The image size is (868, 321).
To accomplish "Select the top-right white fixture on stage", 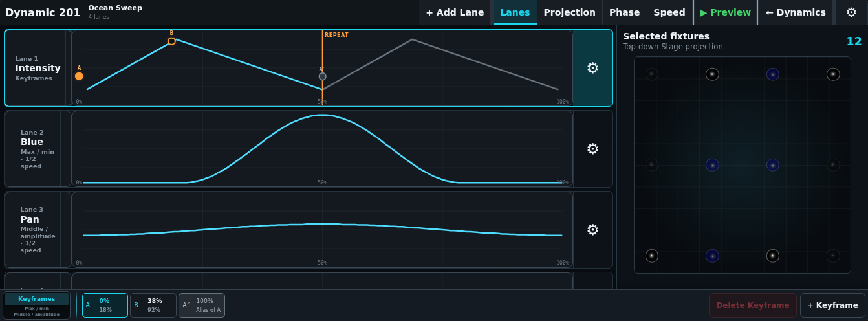I will tap(833, 74).
